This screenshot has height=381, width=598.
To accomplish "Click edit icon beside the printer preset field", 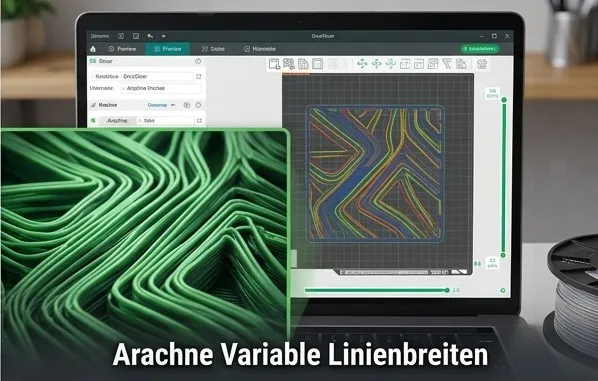I will (x=199, y=77).
